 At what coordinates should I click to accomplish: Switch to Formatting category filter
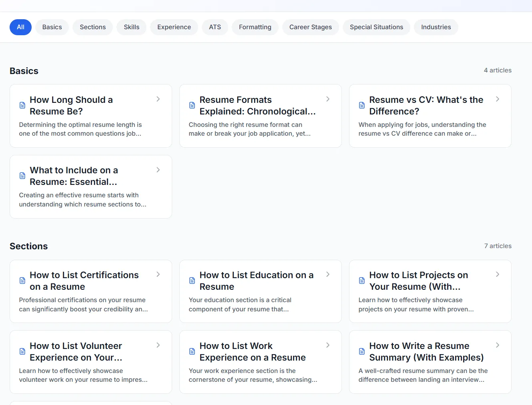pos(255,27)
